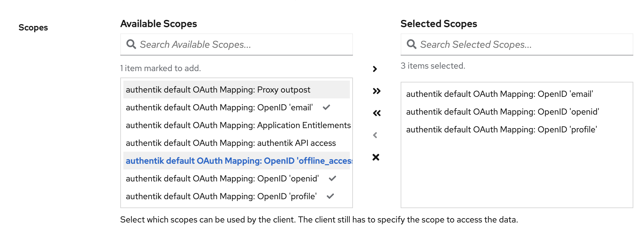Select OpenID 'email' in Available Scopes
The height and width of the screenshot is (247, 644).
click(236, 107)
